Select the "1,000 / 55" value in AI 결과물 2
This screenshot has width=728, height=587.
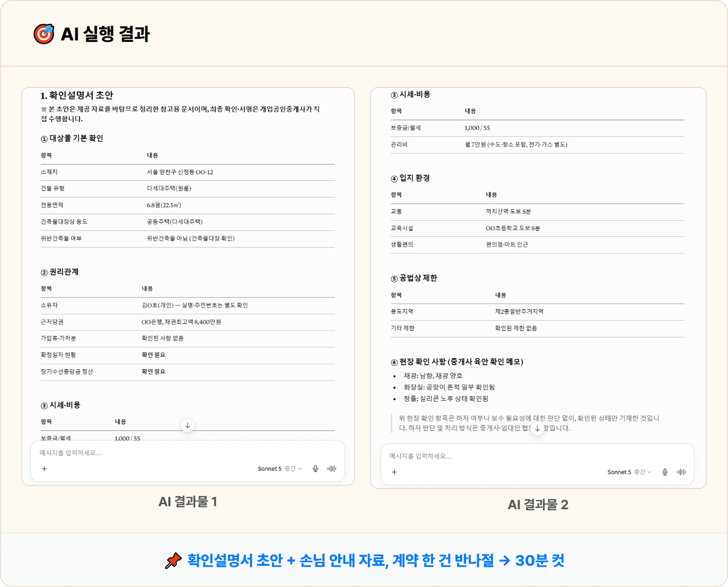point(477,128)
